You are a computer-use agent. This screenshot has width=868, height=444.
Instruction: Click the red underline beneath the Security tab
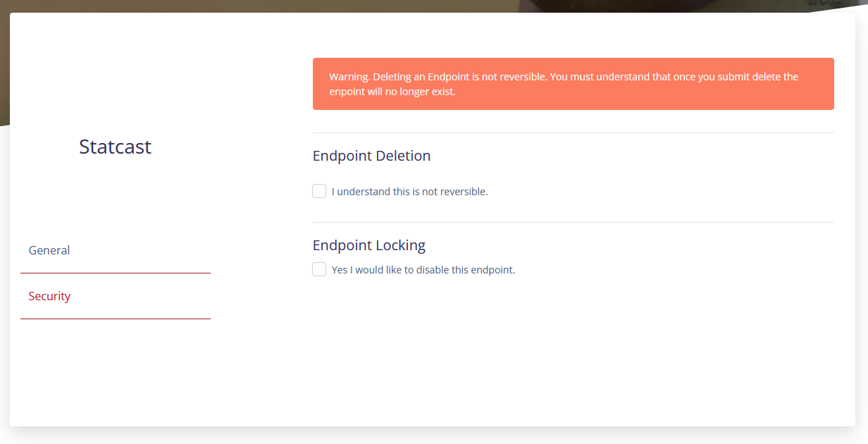click(x=115, y=319)
